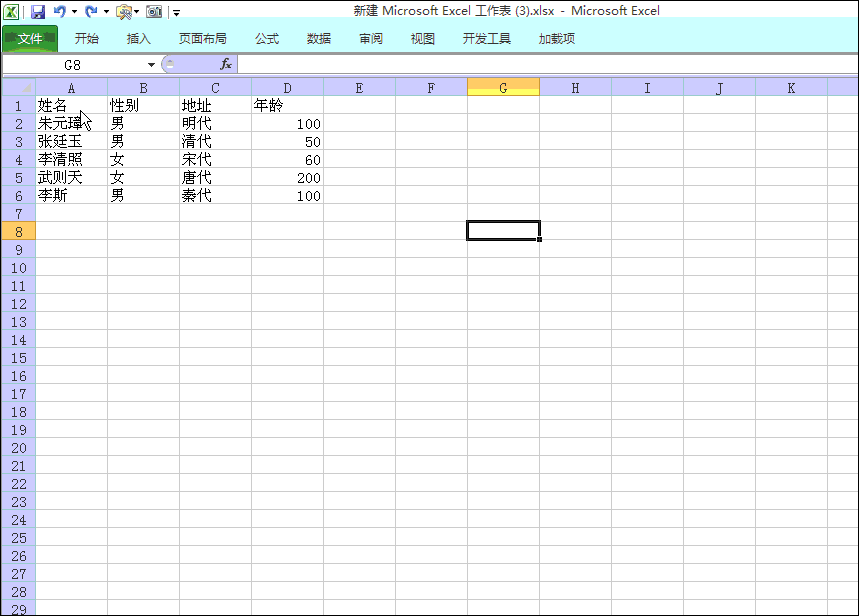Select highlighted column G header
This screenshot has height=616, width=859.
coord(503,88)
